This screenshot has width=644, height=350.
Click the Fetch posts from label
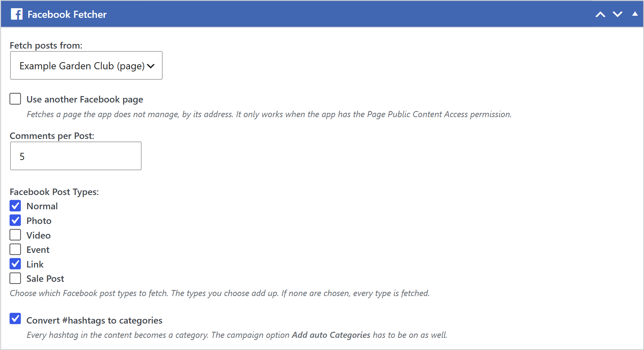point(46,45)
